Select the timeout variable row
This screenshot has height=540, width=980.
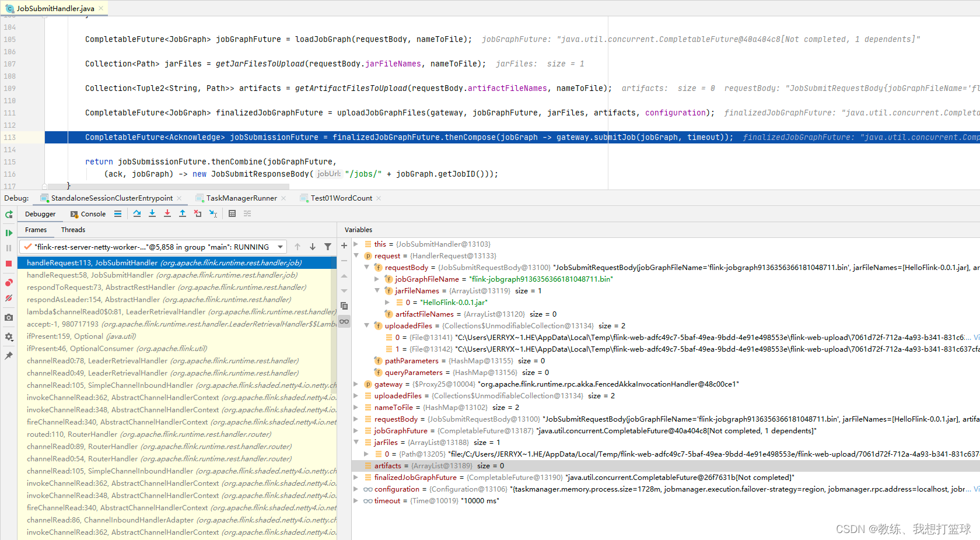tap(666, 501)
